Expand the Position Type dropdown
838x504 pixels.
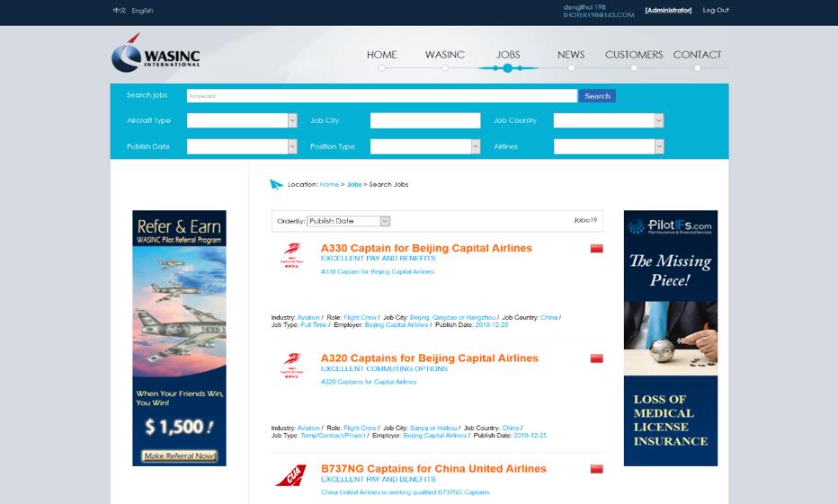click(x=424, y=146)
